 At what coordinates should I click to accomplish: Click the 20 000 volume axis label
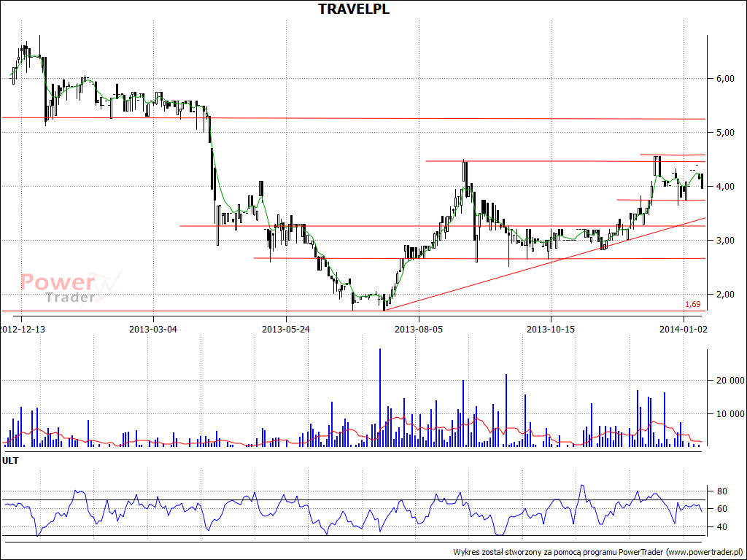pyautogui.click(x=729, y=381)
